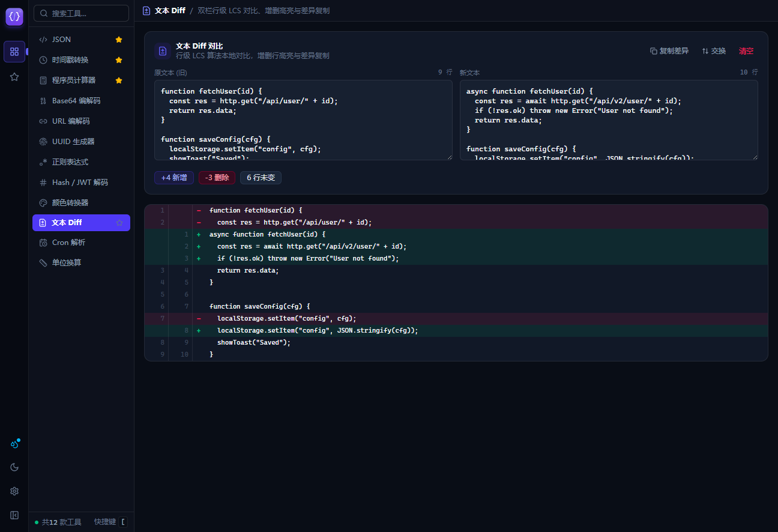
Task: Focus the 搜索工具 search field
Action: coord(81,13)
